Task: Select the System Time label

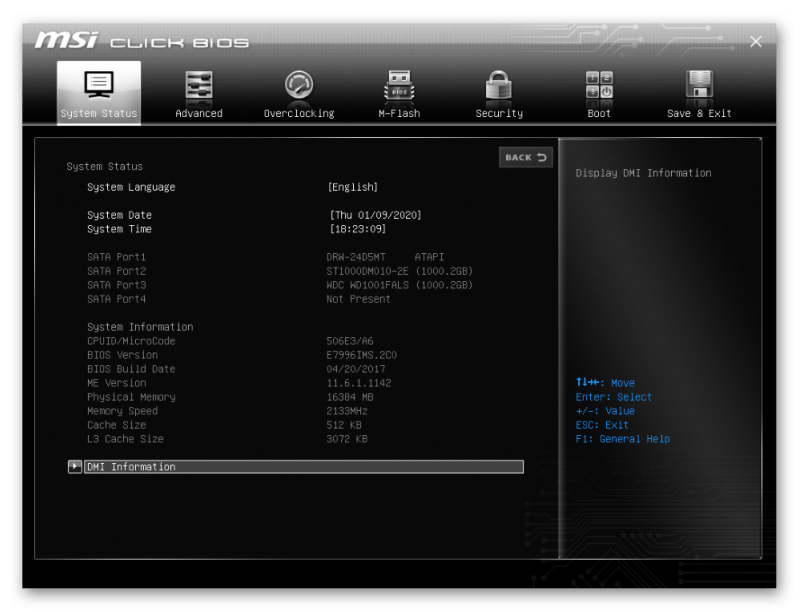Action: (x=119, y=229)
